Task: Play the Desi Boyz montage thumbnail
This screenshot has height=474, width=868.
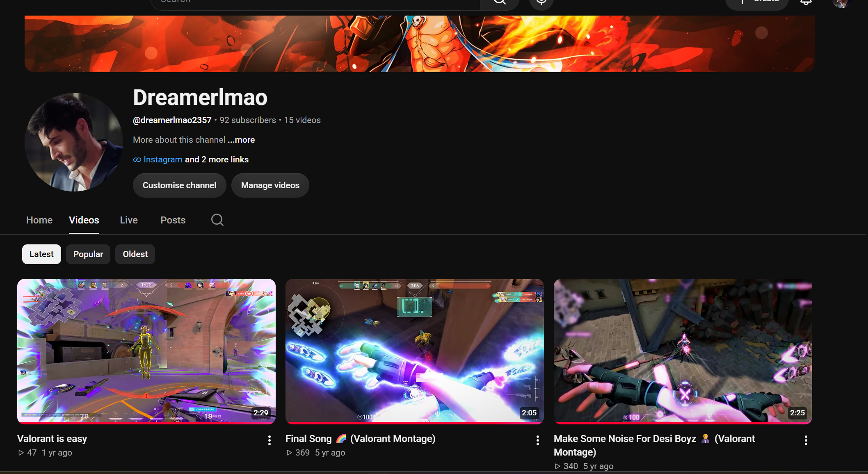Action: [x=683, y=351]
